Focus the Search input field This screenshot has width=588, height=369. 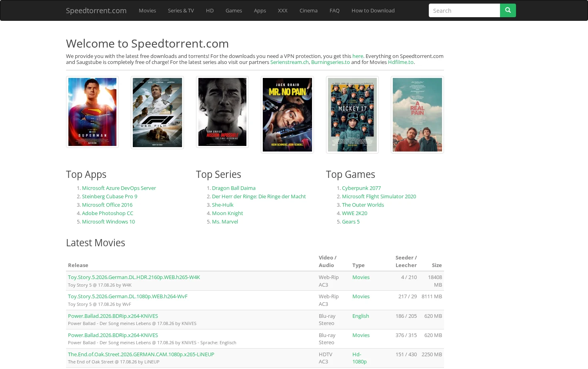pos(464,10)
